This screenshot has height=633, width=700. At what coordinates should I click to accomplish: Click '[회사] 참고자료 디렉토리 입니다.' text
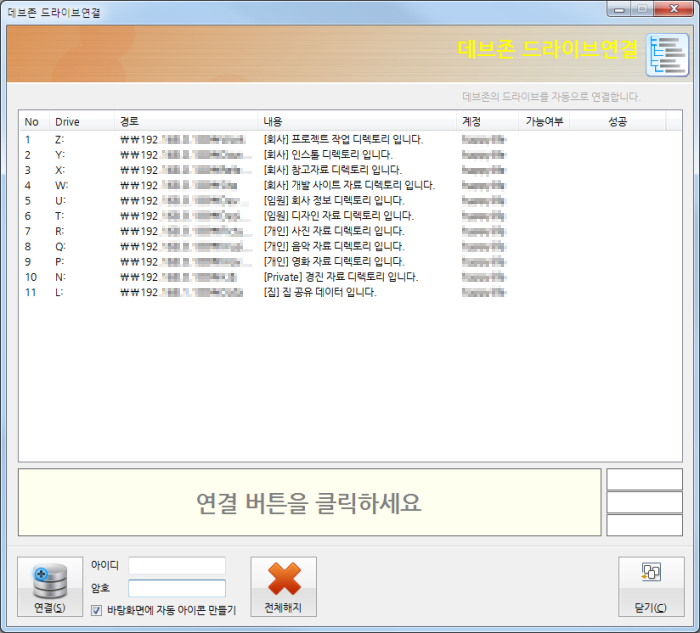333,170
